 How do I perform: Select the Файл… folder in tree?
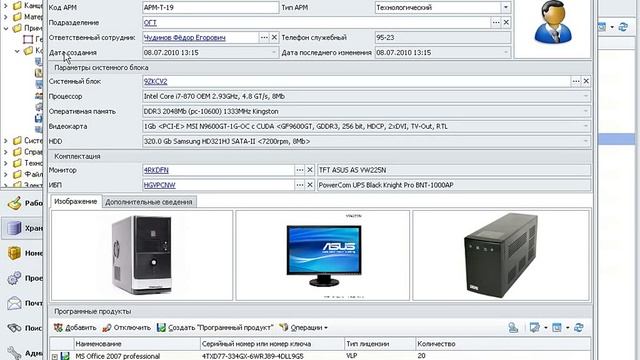[28, 174]
